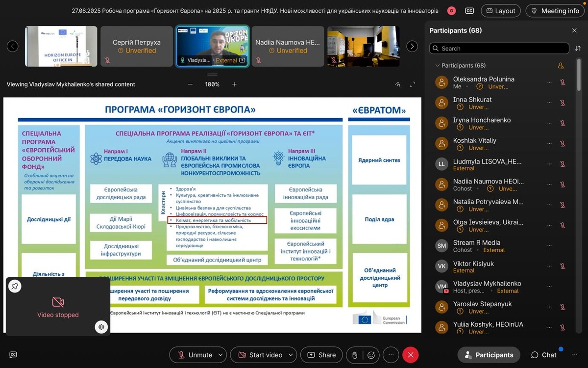
Task: Show previous video thumbnails with left arrow
Action: (x=13, y=46)
